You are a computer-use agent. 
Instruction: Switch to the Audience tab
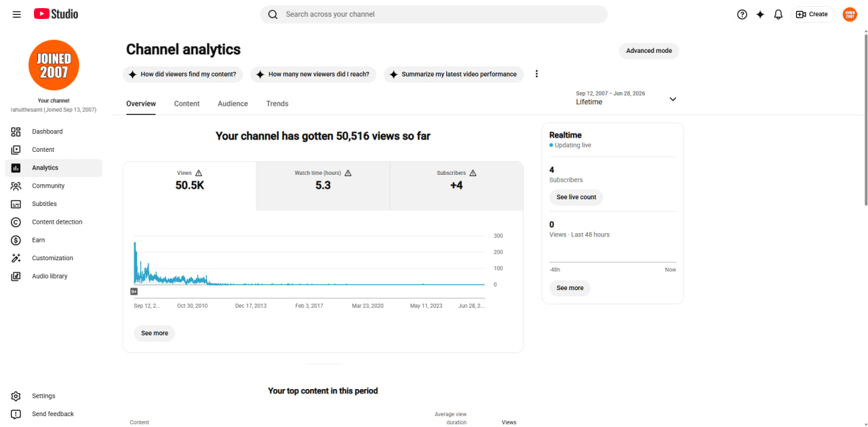tap(233, 104)
